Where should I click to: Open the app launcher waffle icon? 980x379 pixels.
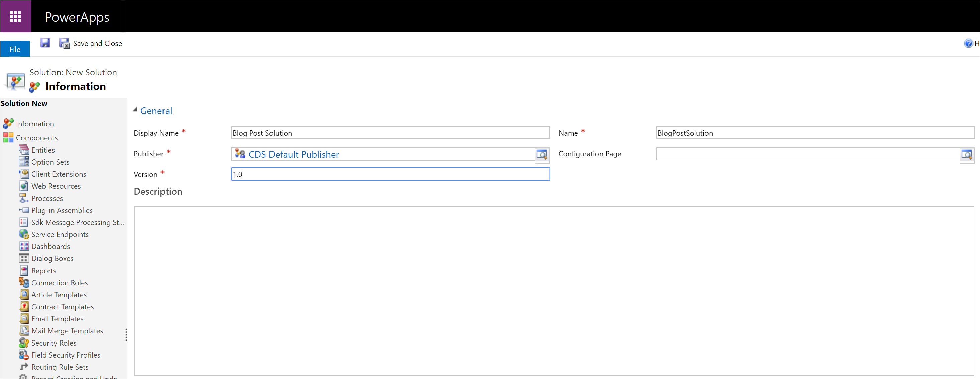coord(15,16)
